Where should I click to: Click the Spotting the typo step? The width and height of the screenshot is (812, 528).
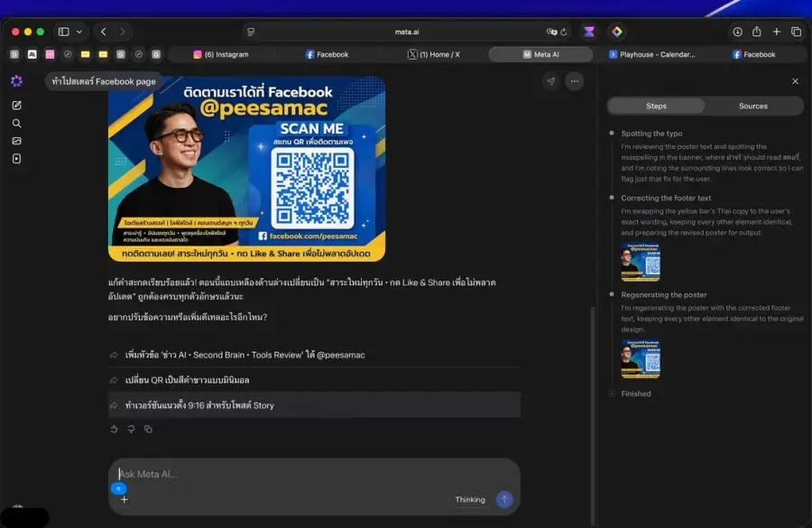tap(651, 134)
